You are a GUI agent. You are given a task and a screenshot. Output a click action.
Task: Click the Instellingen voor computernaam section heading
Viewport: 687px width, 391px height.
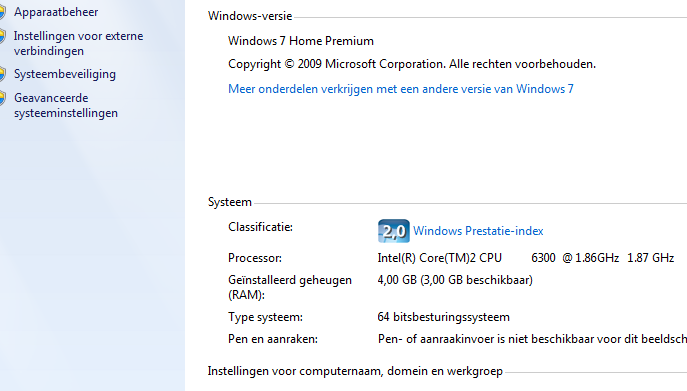click(355, 371)
